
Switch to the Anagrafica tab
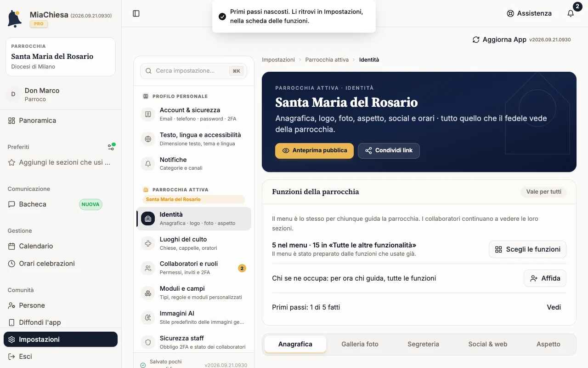tap(295, 344)
